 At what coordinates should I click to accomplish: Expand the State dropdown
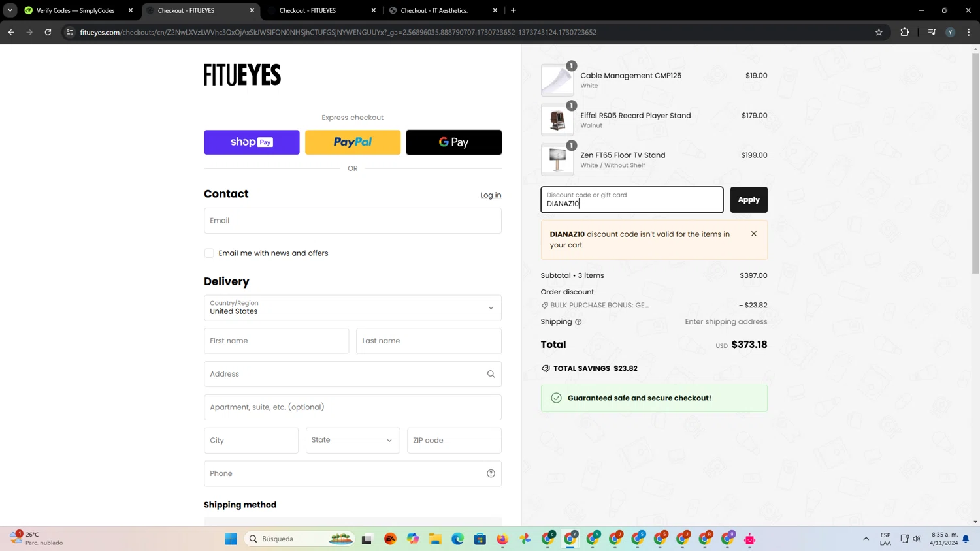(x=353, y=441)
